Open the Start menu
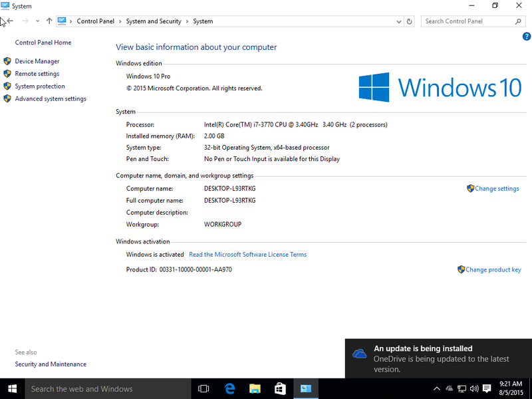 (12, 389)
